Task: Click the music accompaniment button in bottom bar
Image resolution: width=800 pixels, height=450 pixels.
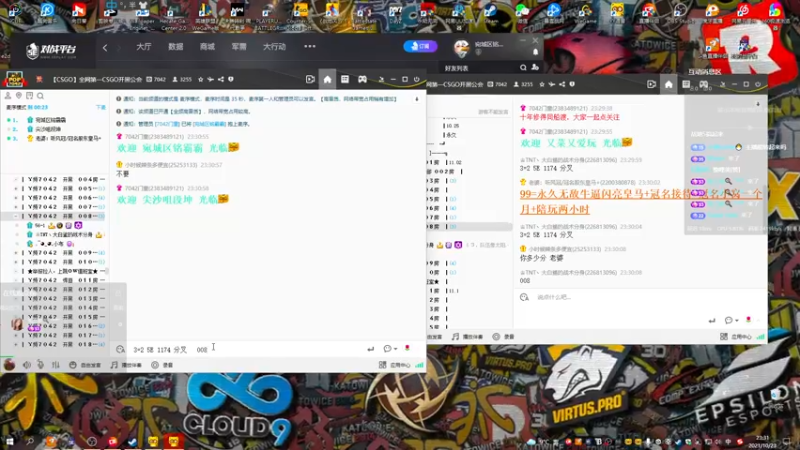Action: (x=127, y=365)
